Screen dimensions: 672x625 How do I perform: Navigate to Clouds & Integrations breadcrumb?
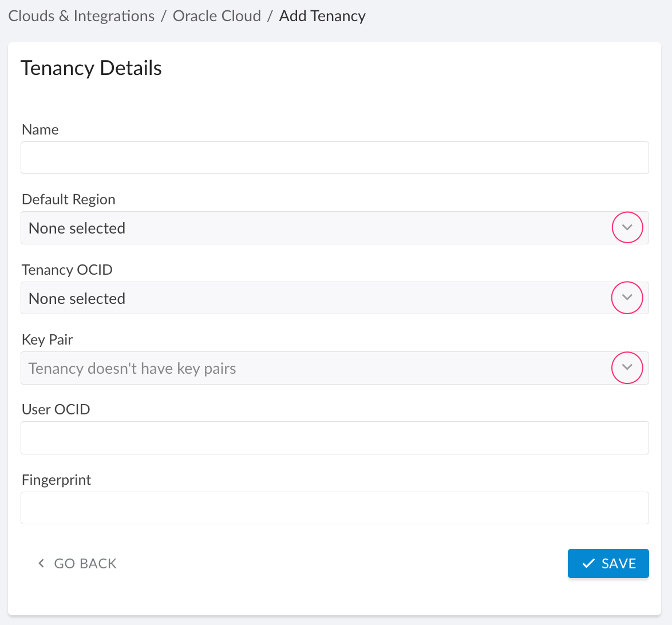pos(81,16)
